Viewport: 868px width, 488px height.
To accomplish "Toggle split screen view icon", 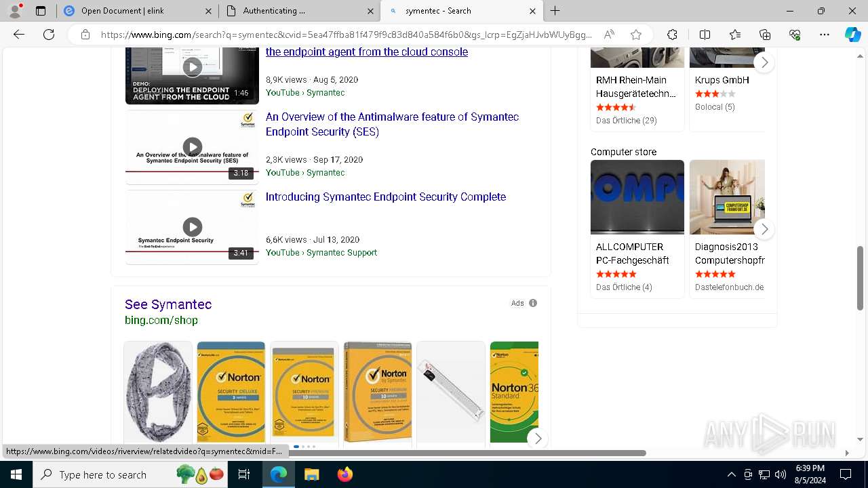I will click(705, 35).
